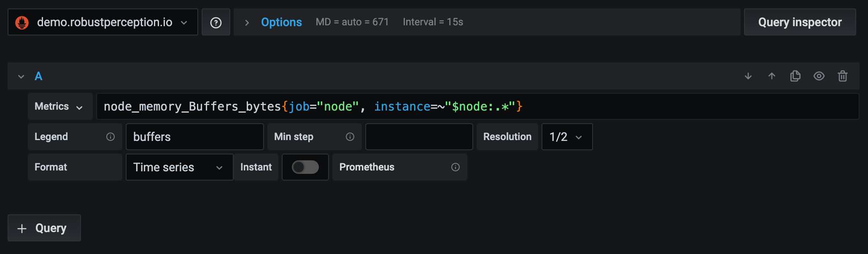This screenshot has height=254, width=868.
Task: Change Format from Time series
Action: coord(179,167)
